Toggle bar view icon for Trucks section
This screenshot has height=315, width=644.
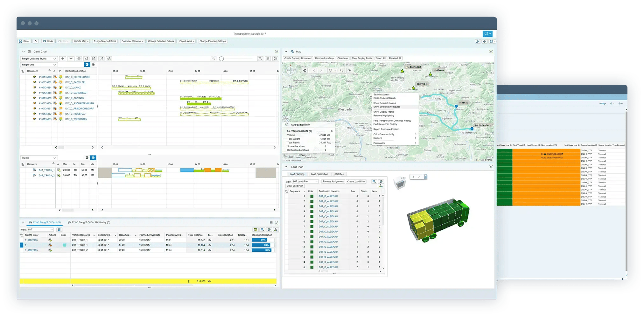(x=87, y=158)
